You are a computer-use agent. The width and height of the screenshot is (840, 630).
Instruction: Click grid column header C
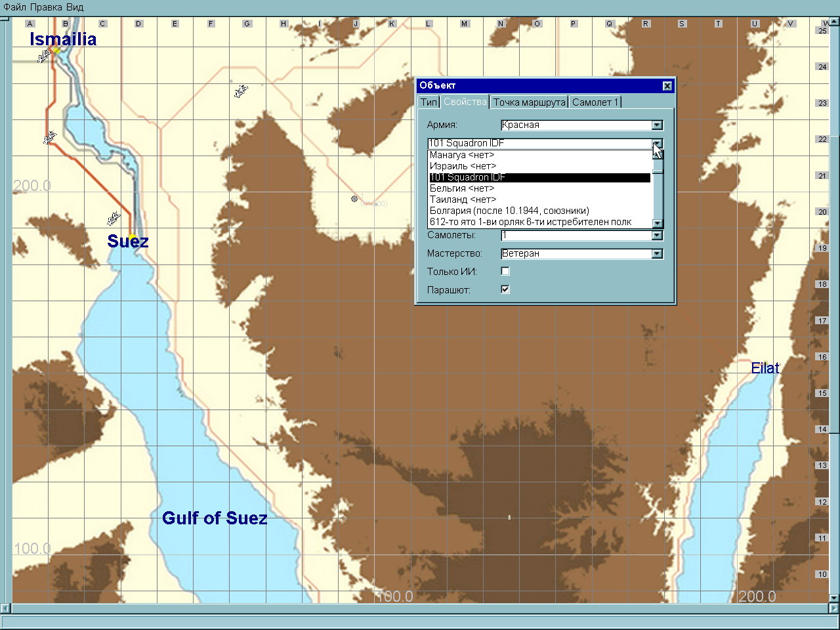coord(102,24)
